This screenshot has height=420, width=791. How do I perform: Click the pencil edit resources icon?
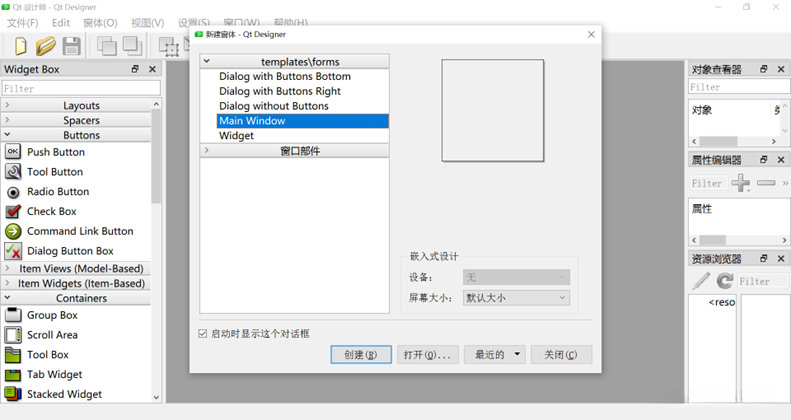(701, 281)
